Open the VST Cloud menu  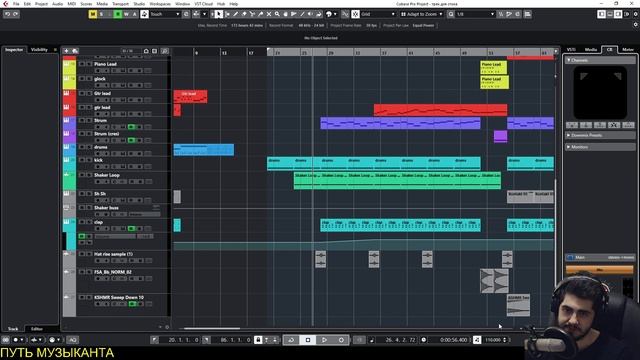tap(203, 4)
